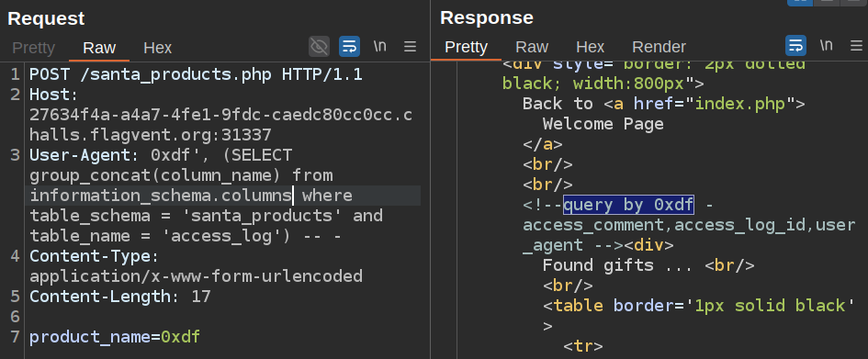Click table_schema = 'santa_products' line
The width and height of the screenshot is (868, 359).
206,215
